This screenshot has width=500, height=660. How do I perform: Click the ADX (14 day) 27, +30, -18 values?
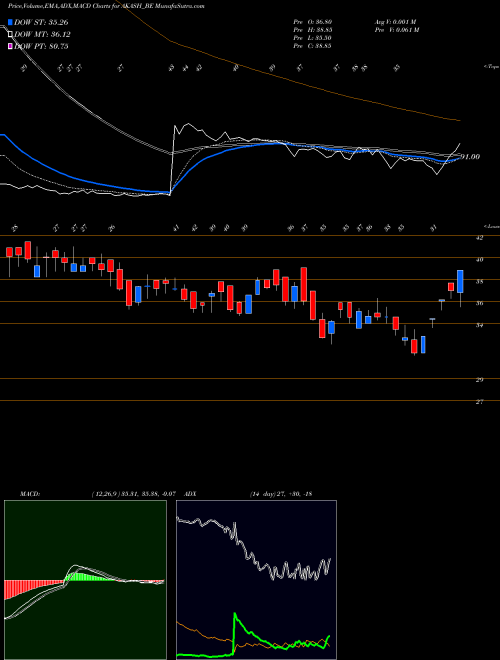[x=281, y=494]
